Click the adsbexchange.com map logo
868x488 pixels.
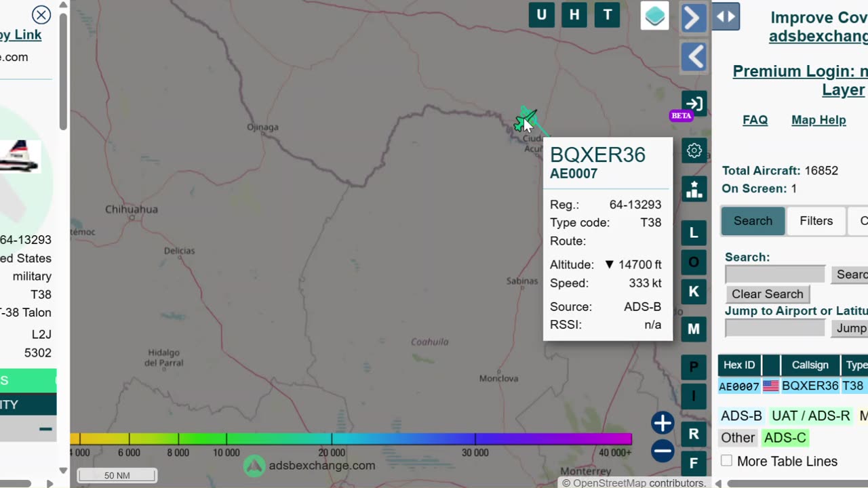pos(309,466)
